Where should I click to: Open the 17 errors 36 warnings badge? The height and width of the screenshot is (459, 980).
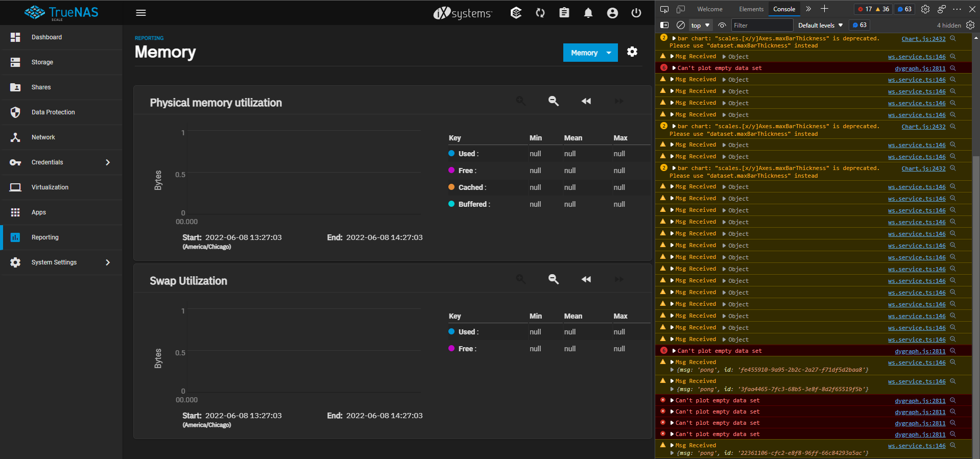tap(874, 9)
